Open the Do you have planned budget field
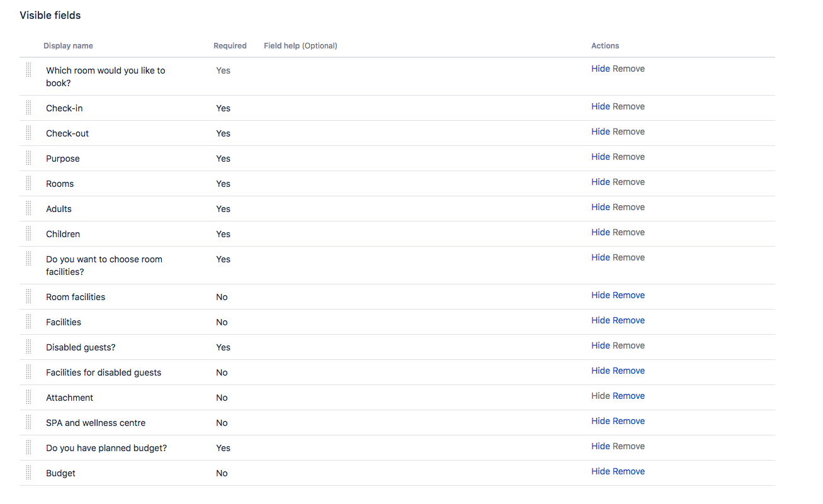This screenshot has width=823, height=504. [105, 447]
